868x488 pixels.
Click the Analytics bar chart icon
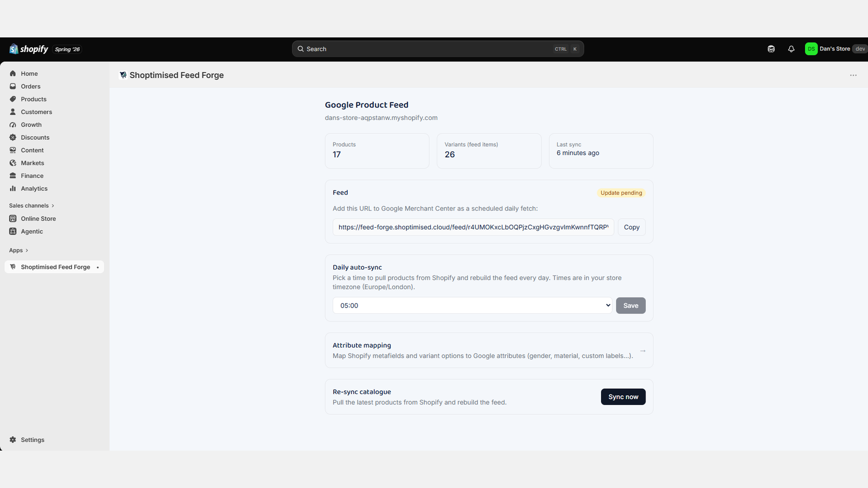(13, 189)
